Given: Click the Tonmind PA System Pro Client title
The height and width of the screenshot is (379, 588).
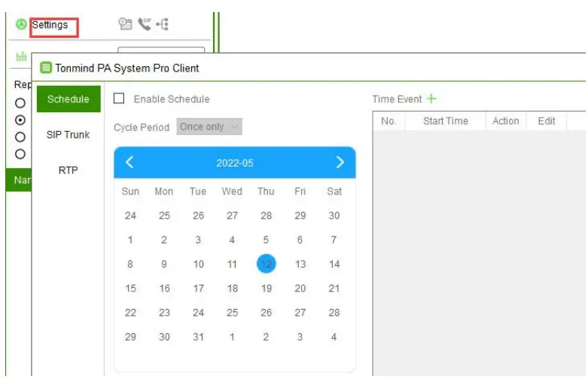Looking at the screenshot, I should tap(126, 68).
